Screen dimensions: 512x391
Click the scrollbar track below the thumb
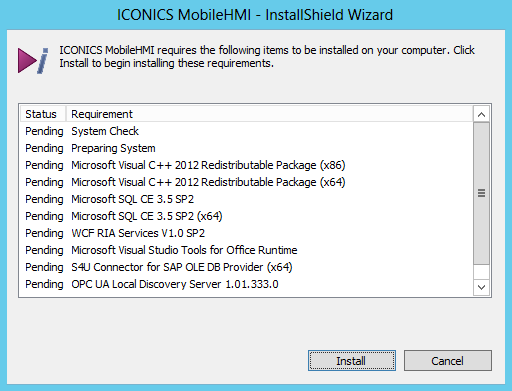481,272
